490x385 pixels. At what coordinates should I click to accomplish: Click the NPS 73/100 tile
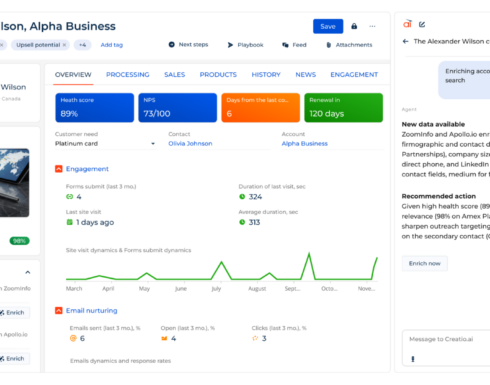point(177,108)
